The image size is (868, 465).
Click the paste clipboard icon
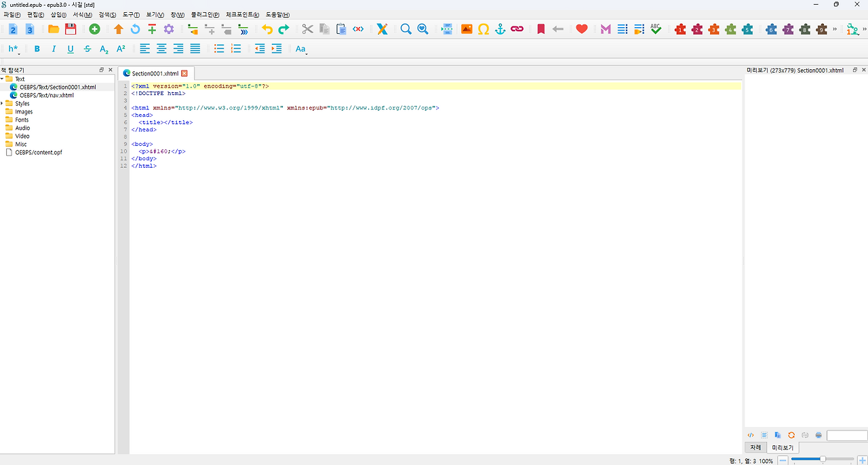[341, 29]
